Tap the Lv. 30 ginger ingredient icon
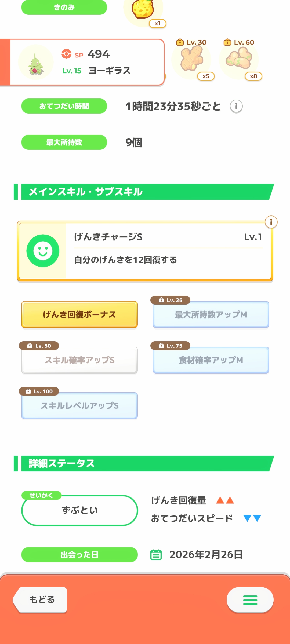Image resolution: width=290 pixels, height=644 pixels. [191, 59]
